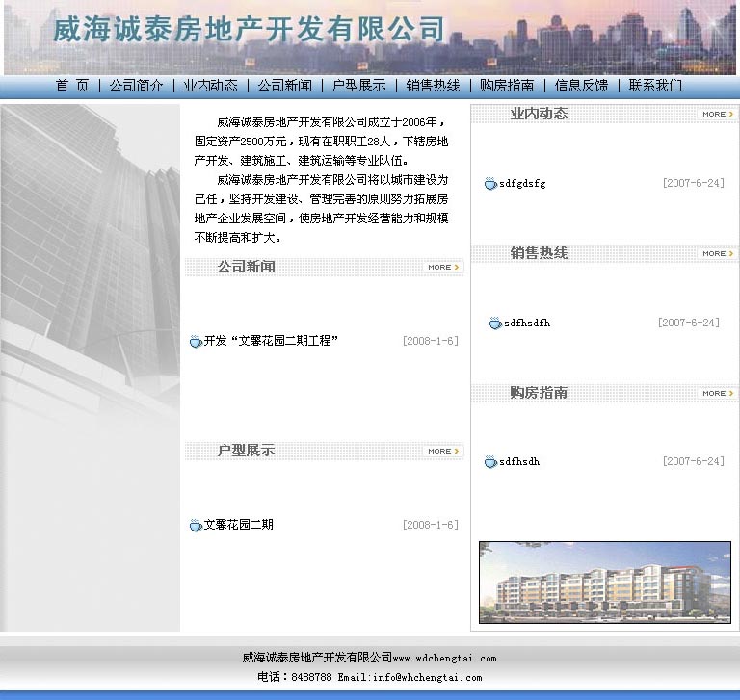Click the 销售热线 section heading
The width and height of the screenshot is (740, 700).
pyautogui.click(x=539, y=253)
